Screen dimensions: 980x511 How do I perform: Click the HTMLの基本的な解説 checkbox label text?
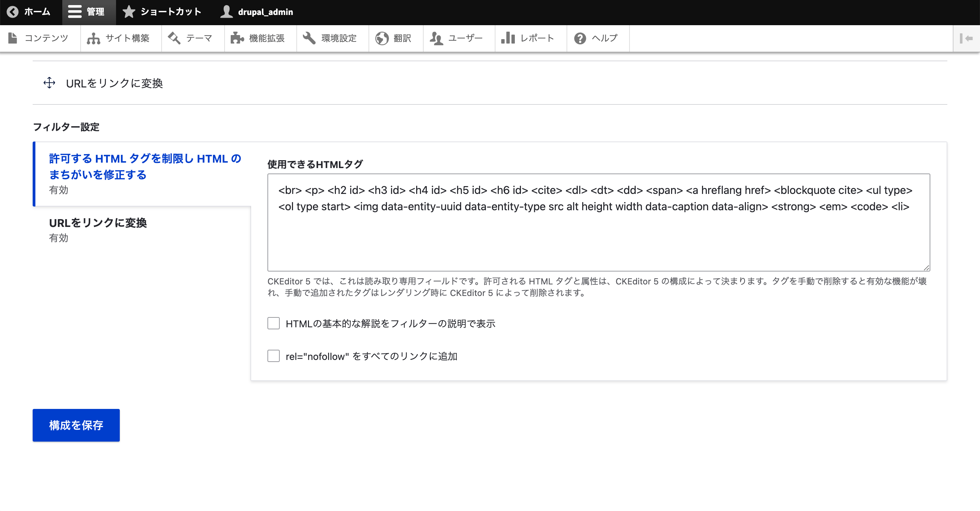[x=390, y=324]
